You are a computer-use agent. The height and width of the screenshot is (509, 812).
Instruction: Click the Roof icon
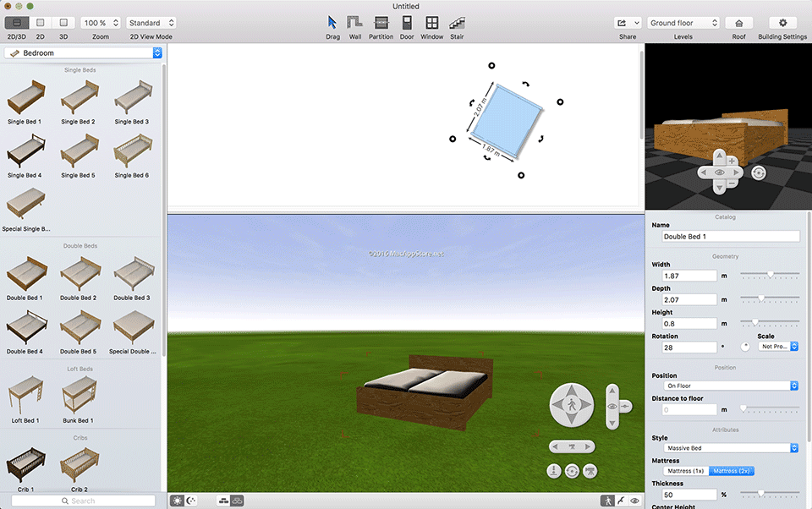pyautogui.click(x=739, y=23)
